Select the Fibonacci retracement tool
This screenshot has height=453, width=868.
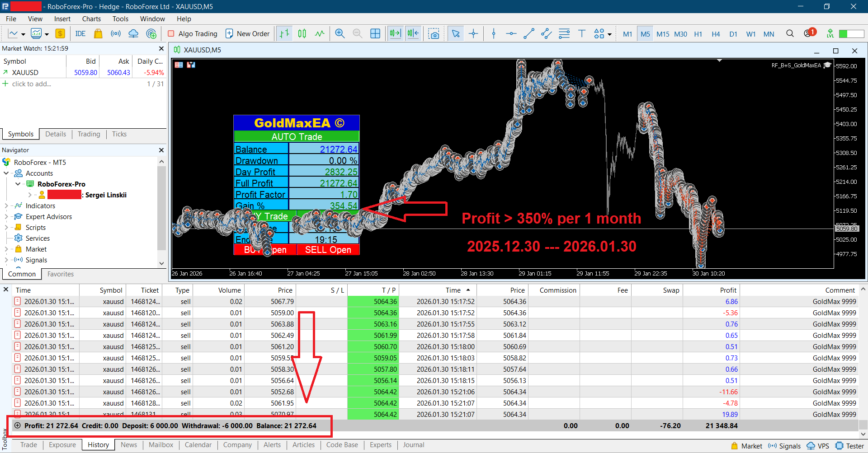click(564, 33)
